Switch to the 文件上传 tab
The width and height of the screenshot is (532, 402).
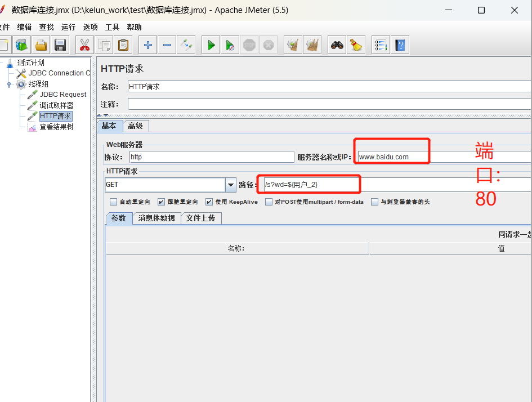[x=200, y=218]
